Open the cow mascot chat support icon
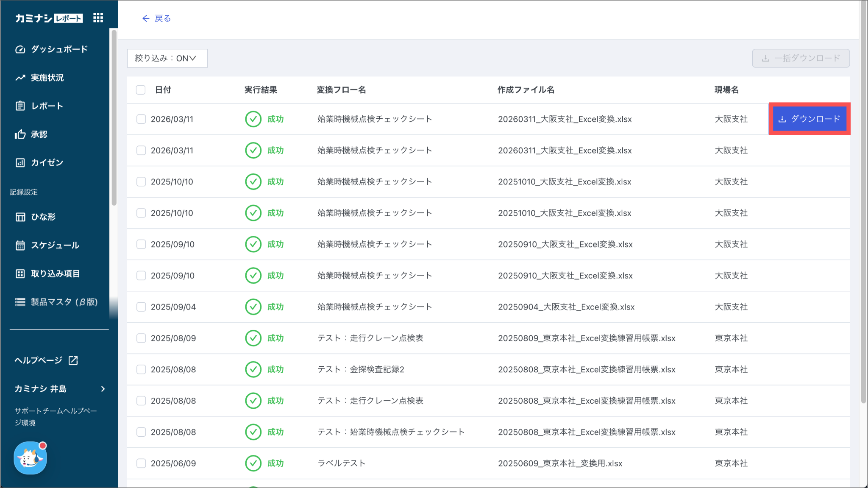This screenshot has height=488, width=868. 30,458
